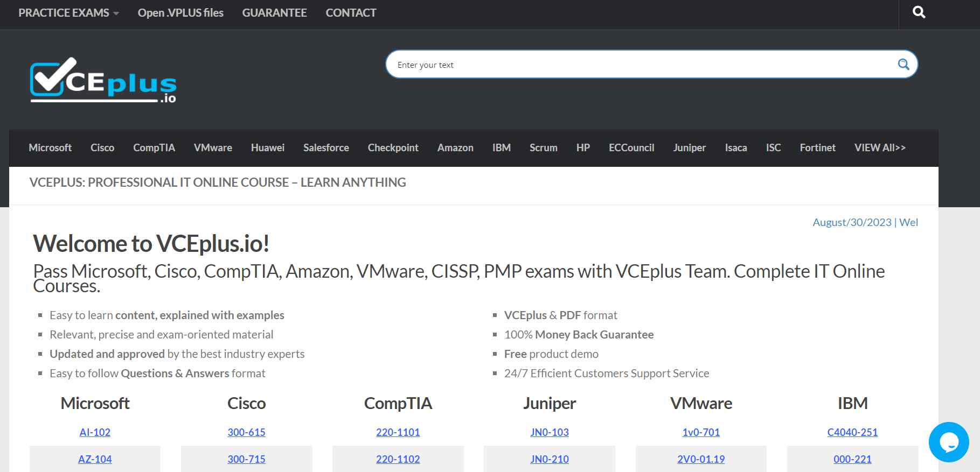Click the August/30/2023 date link

click(x=852, y=222)
